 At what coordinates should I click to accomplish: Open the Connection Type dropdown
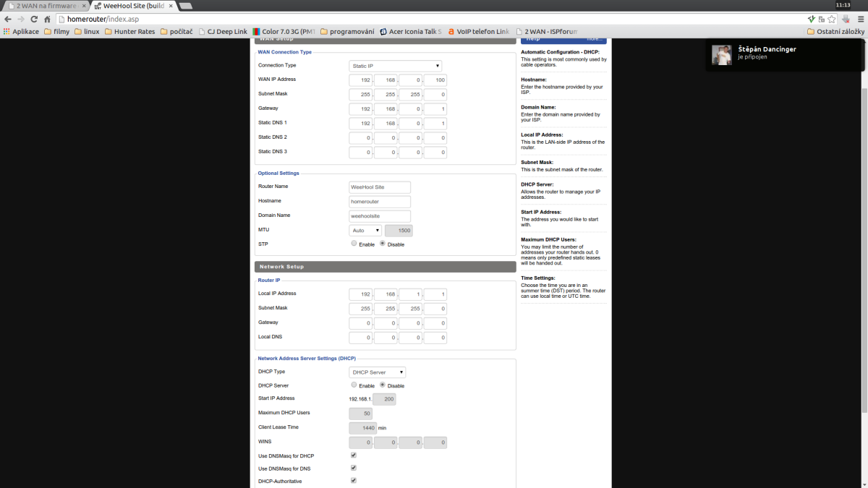click(395, 66)
